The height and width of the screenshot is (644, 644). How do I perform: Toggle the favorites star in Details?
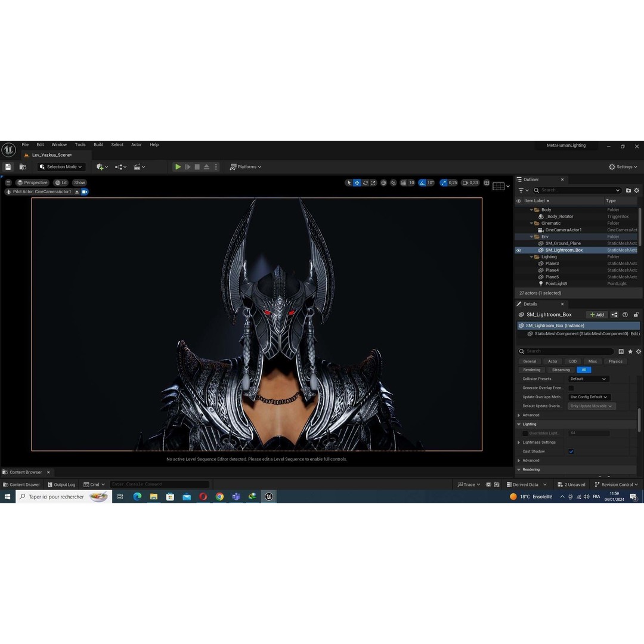[630, 352]
